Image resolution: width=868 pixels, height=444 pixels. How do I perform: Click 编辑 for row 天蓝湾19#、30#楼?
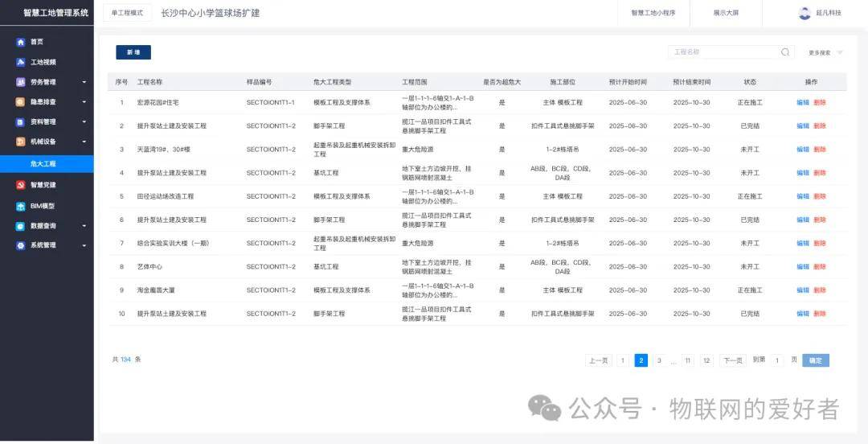[803, 150]
